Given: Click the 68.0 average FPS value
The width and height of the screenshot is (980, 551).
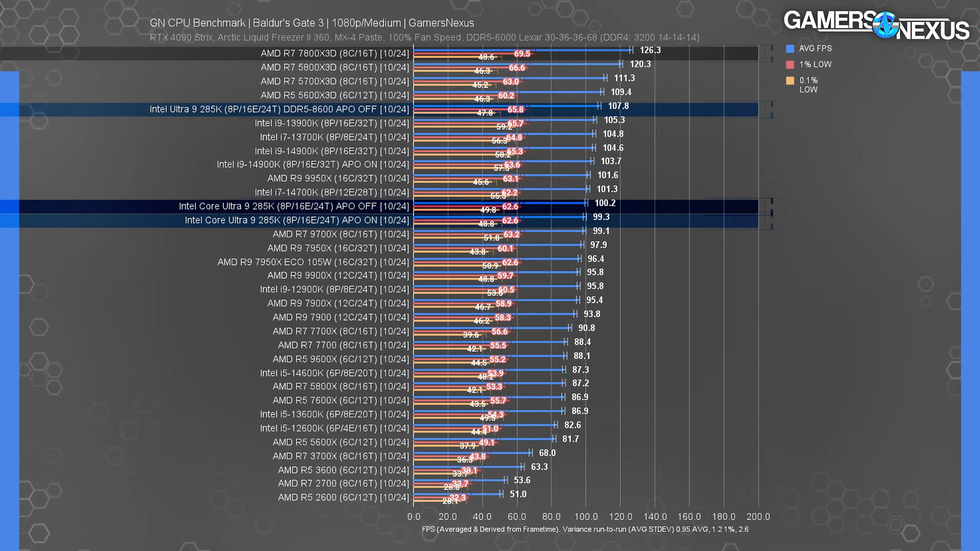Looking at the screenshot, I should click(547, 453).
